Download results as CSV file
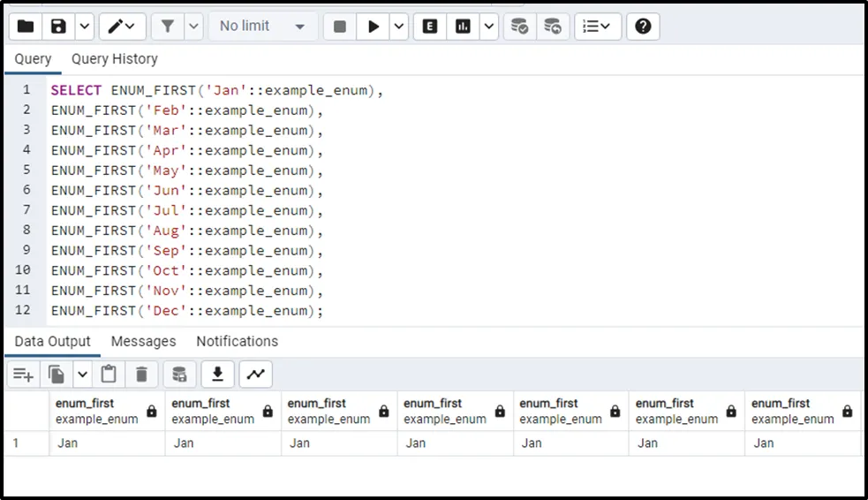Viewport: 868px width, 500px height. [x=217, y=375]
